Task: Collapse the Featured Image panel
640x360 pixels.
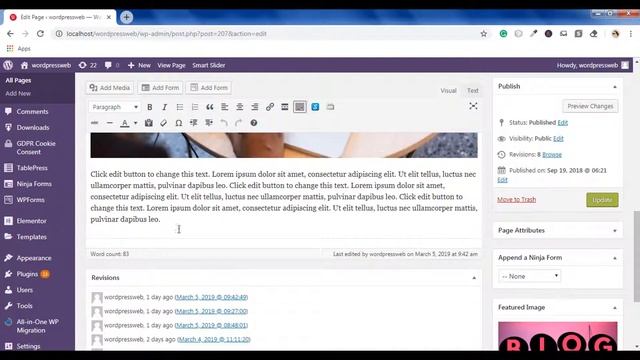Action: coord(615,308)
